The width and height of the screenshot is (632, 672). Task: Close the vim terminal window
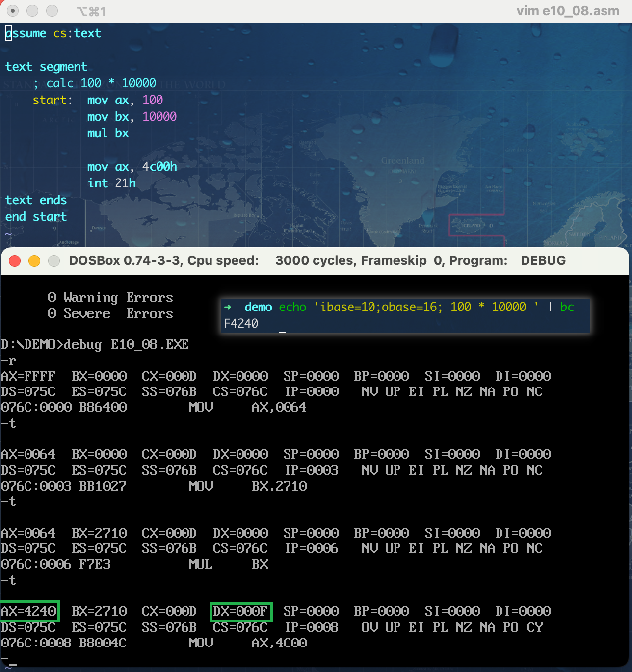point(13,11)
